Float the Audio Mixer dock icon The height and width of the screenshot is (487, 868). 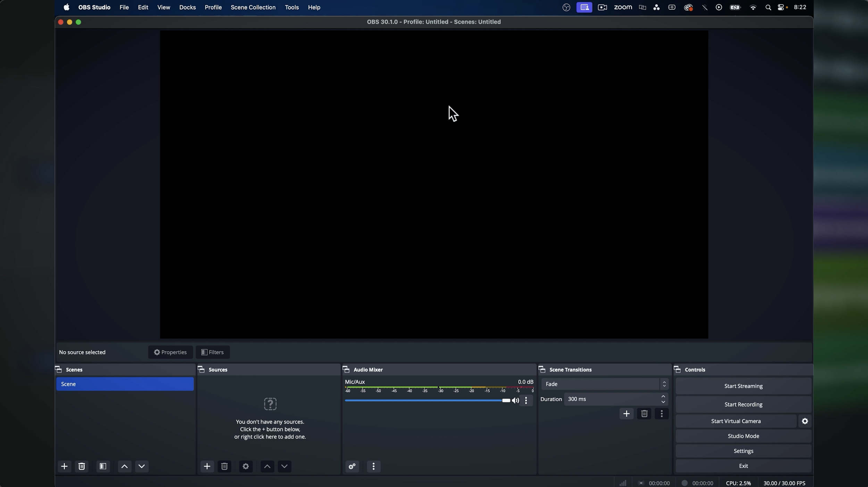tap(346, 369)
